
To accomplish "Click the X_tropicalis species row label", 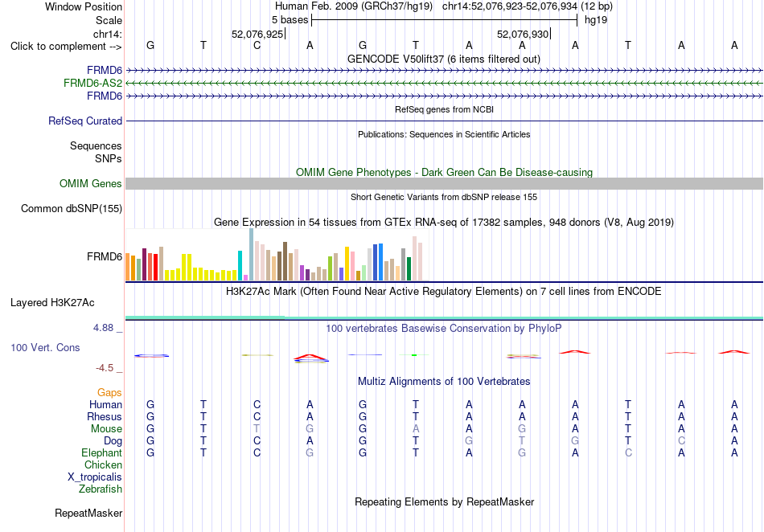I will point(95,477).
